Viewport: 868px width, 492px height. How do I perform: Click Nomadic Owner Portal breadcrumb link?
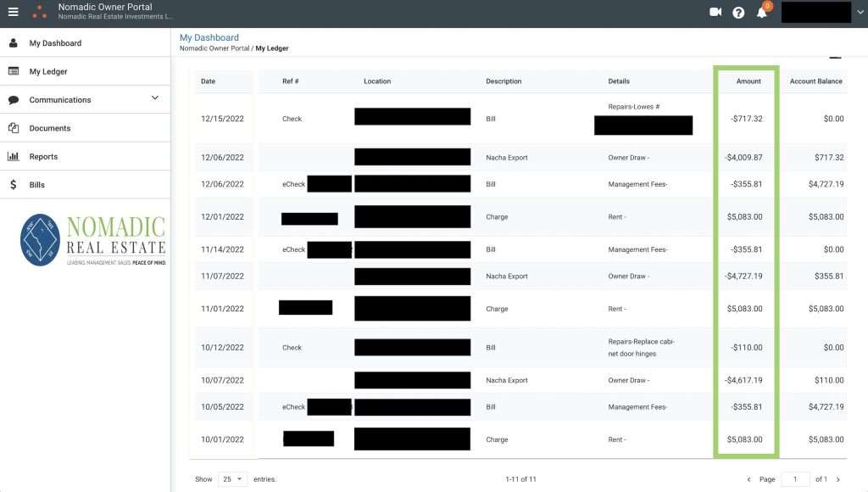pyautogui.click(x=214, y=48)
